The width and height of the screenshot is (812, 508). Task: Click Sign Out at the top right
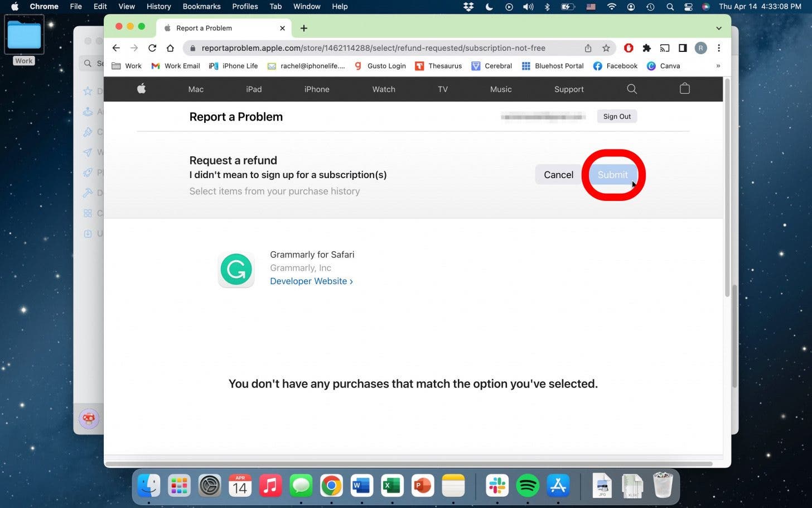[x=616, y=116]
